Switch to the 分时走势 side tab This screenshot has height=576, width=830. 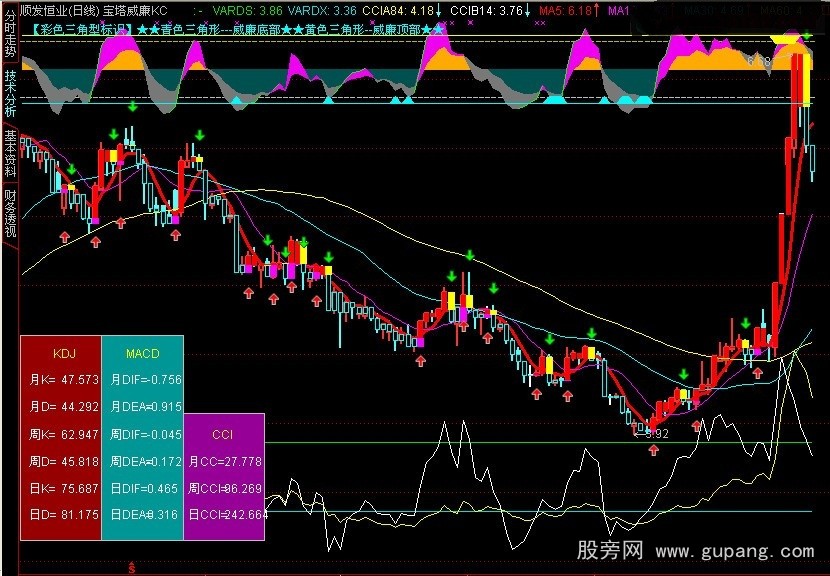click(10, 32)
